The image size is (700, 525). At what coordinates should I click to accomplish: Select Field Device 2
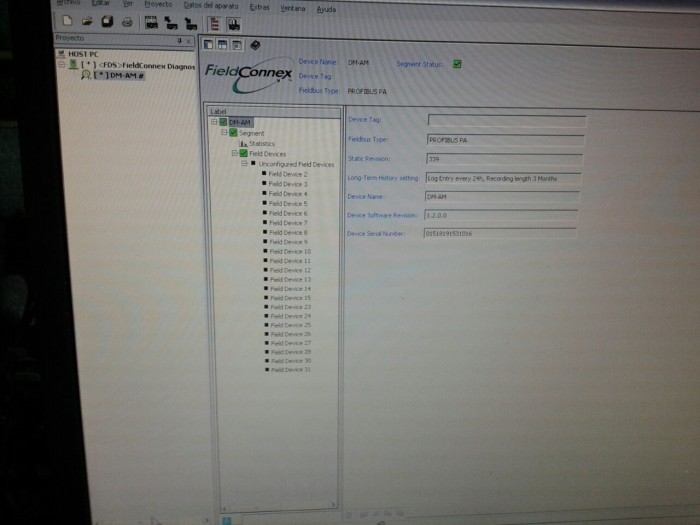click(288, 174)
